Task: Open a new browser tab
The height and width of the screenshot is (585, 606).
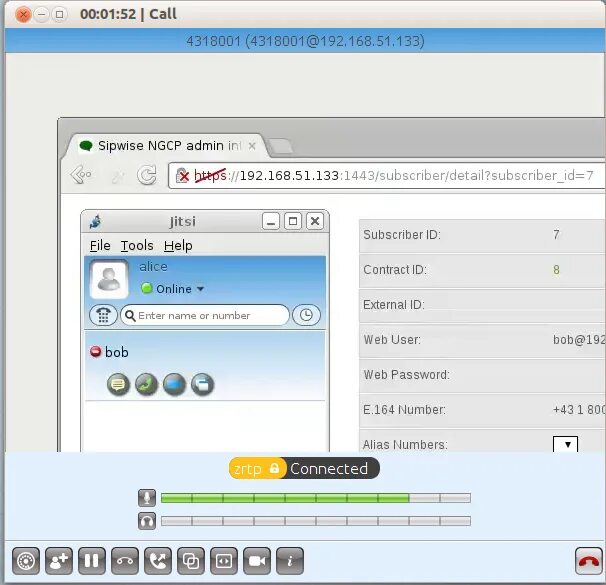Action: [x=280, y=146]
